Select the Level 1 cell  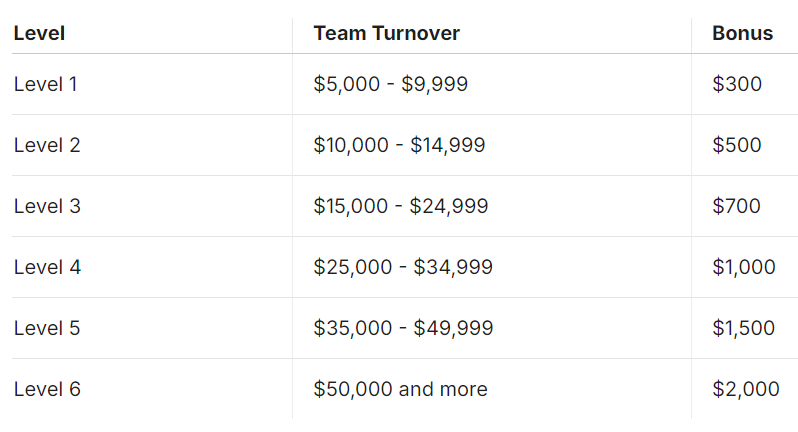point(45,84)
